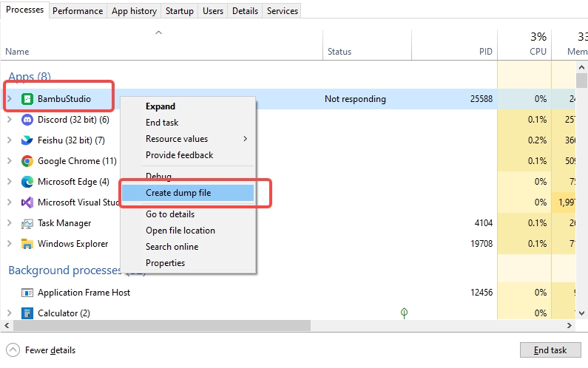
Task: Switch to the Performance tab
Action: coord(78,11)
